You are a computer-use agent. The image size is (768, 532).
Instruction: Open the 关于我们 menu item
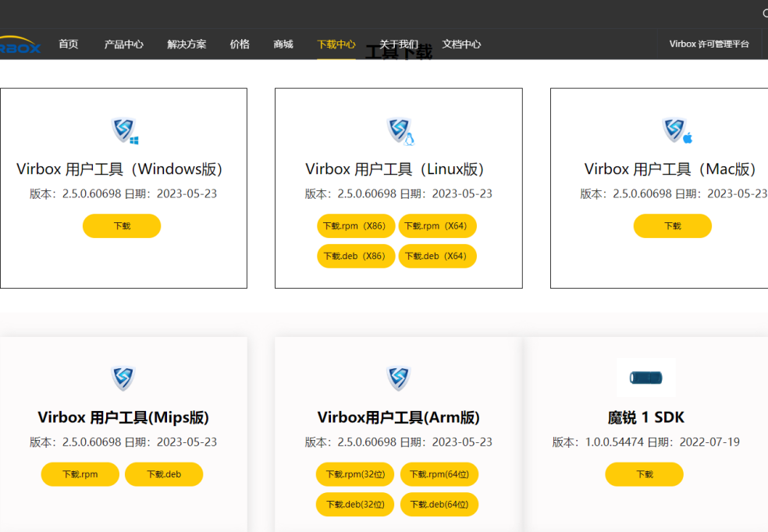[x=399, y=44]
